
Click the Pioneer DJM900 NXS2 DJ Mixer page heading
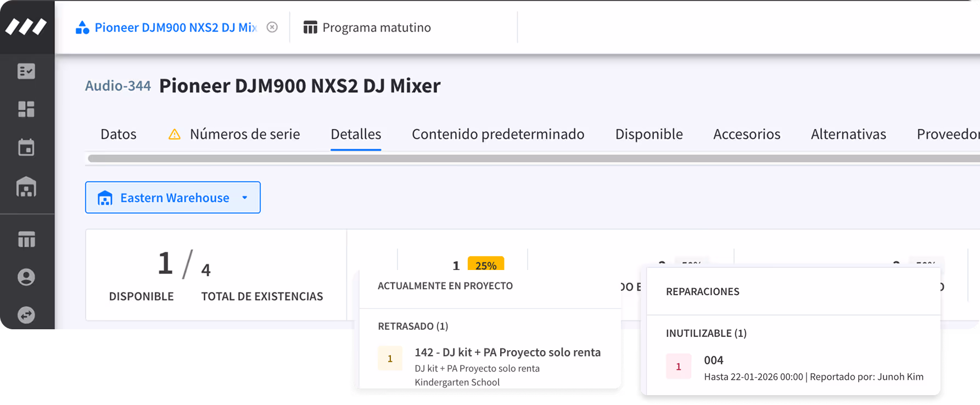point(300,86)
